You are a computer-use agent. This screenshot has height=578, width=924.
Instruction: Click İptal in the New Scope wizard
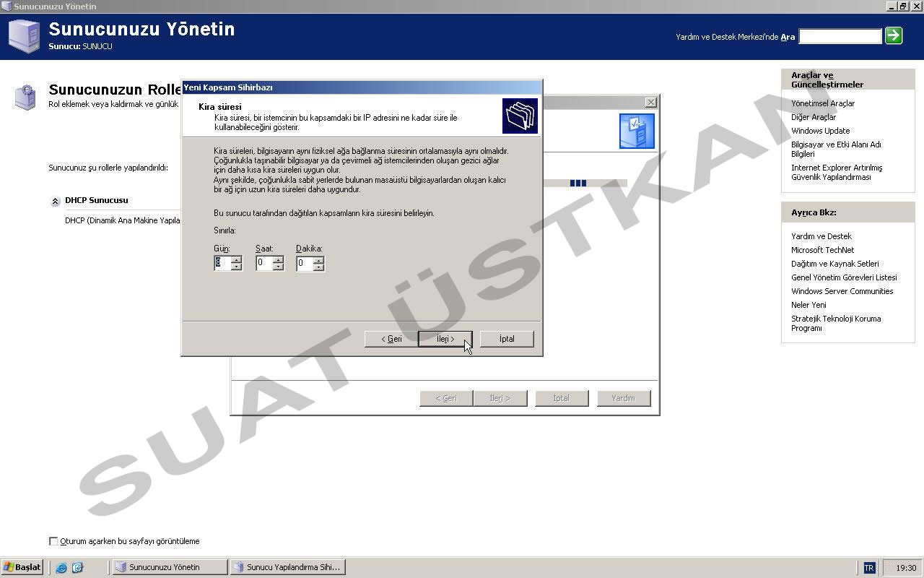point(507,339)
